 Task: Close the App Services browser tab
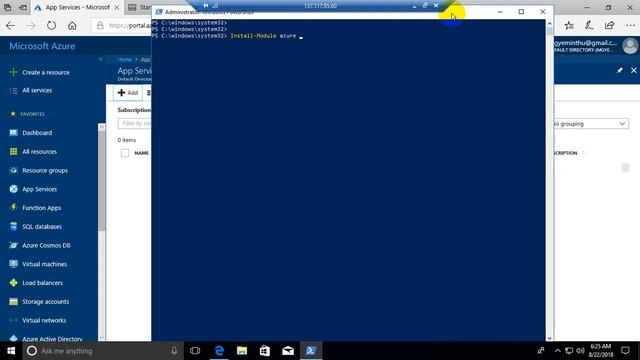(x=117, y=7)
